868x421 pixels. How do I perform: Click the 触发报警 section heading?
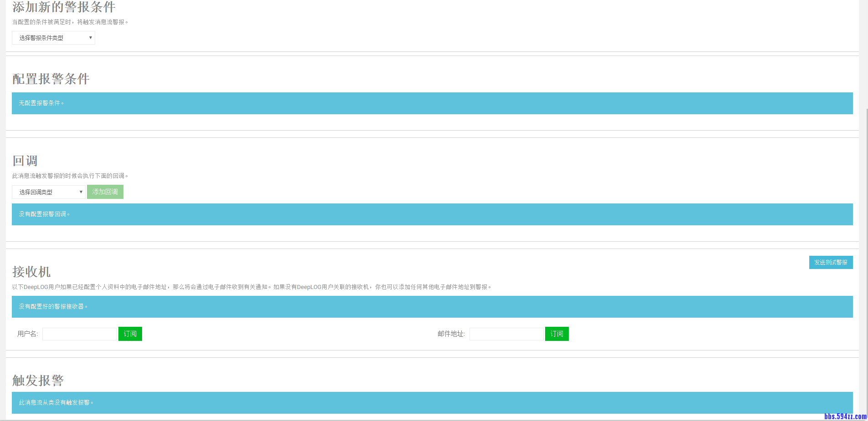pyautogui.click(x=38, y=380)
